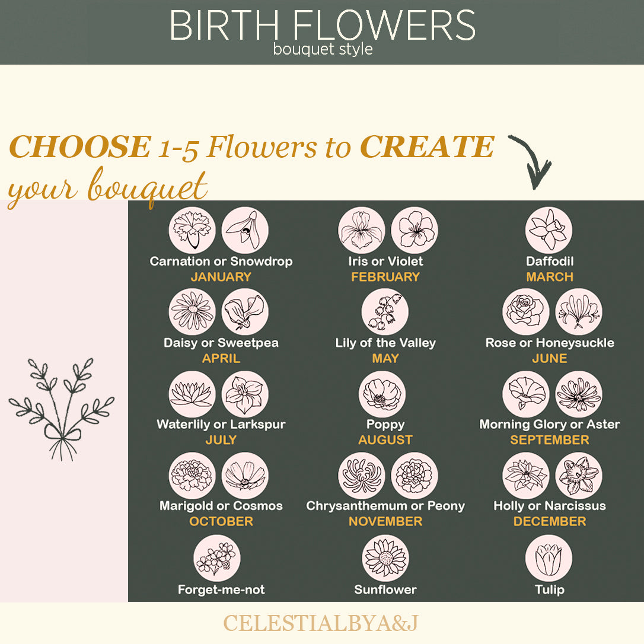
Task: Select the Sunflower icon
Action: pos(385,558)
